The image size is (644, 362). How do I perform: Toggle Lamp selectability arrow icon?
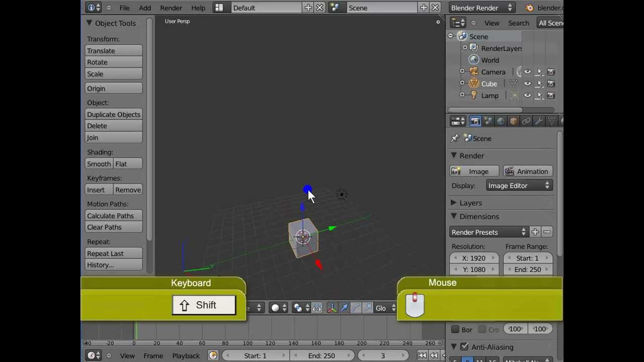point(539,96)
